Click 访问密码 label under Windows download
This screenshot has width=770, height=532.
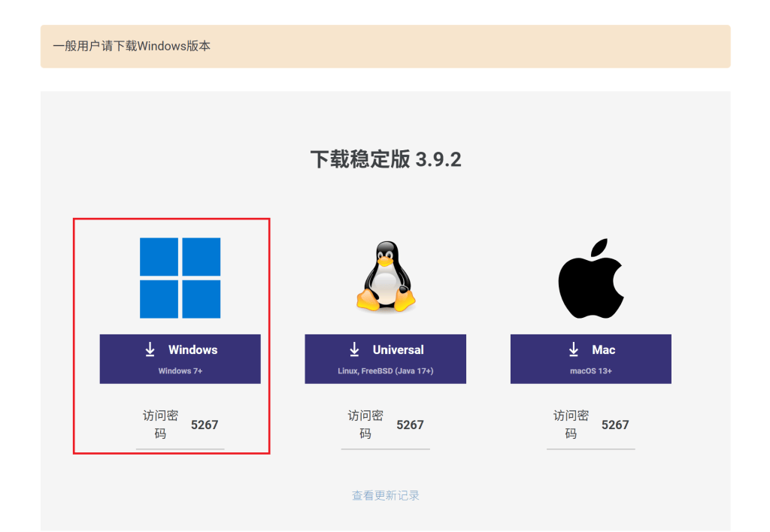pyautogui.click(x=160, y=425)
